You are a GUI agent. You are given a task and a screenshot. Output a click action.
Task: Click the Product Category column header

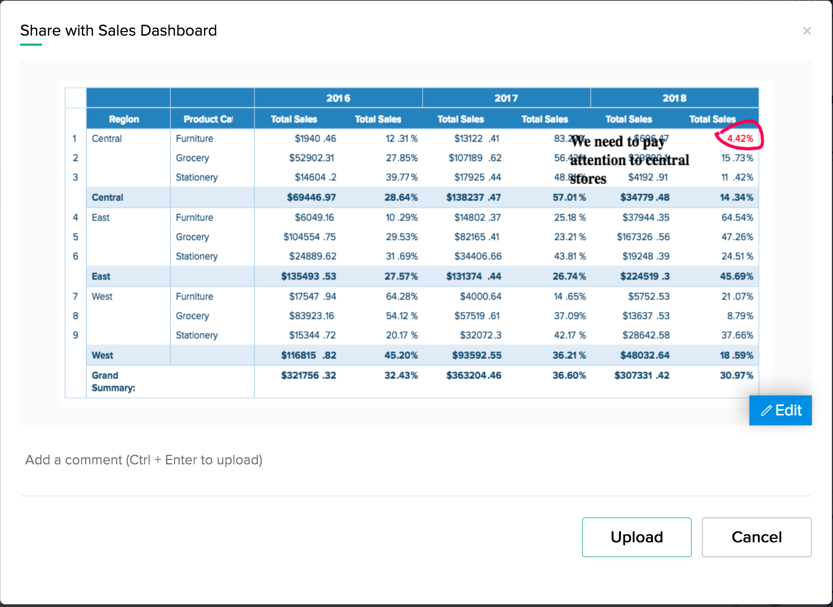(x=208, y=119)
